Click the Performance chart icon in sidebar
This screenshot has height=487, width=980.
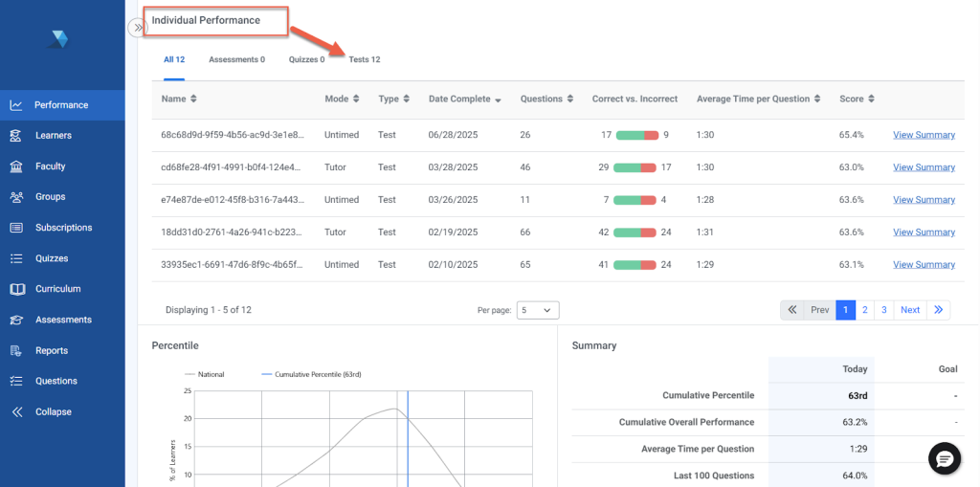coord(16,105)
